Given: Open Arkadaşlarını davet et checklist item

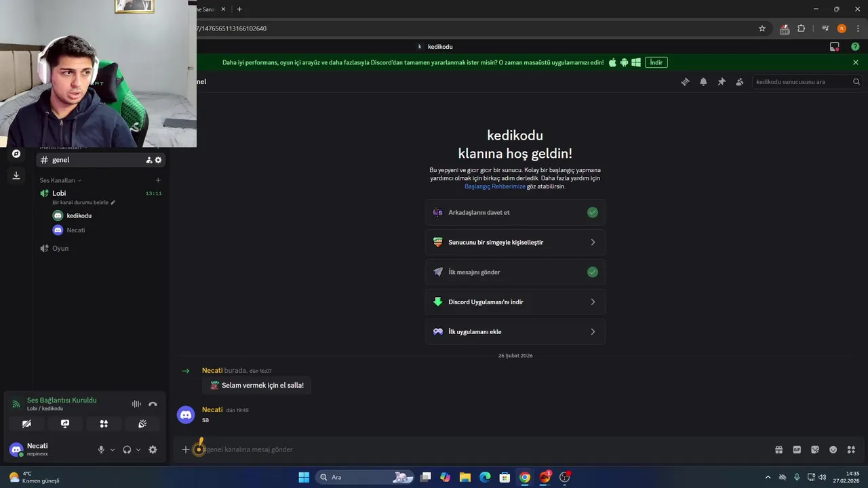Looking at the screenshot, I should [515, 212].
